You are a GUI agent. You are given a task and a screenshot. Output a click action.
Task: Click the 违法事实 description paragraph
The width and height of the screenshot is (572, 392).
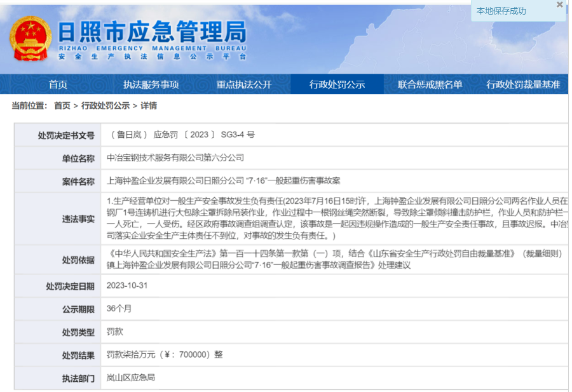click(x=337, y=219)
